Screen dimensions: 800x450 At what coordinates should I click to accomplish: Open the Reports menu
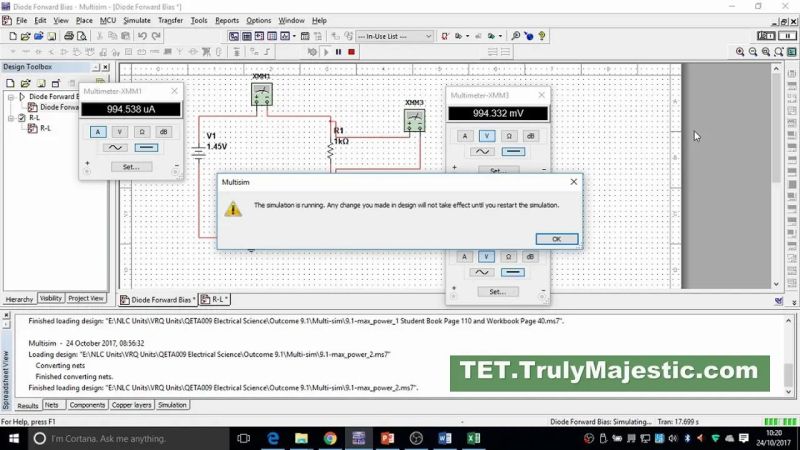tap(227, 20)
